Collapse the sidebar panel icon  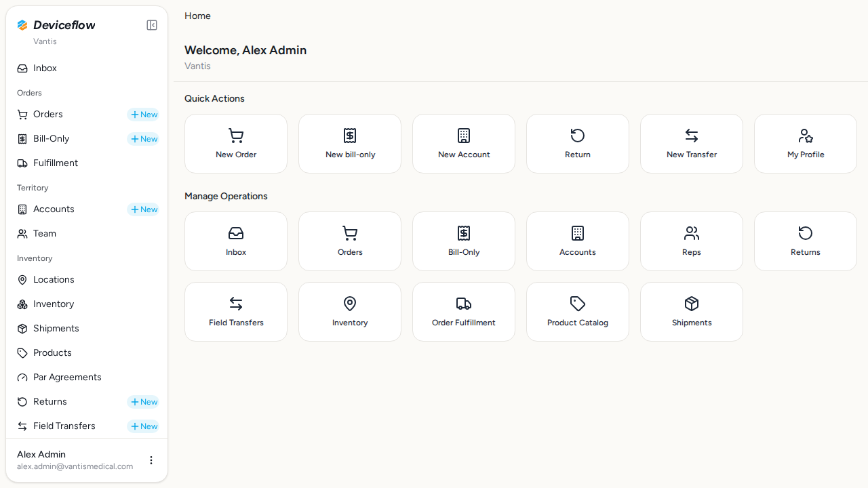(152, 25)
